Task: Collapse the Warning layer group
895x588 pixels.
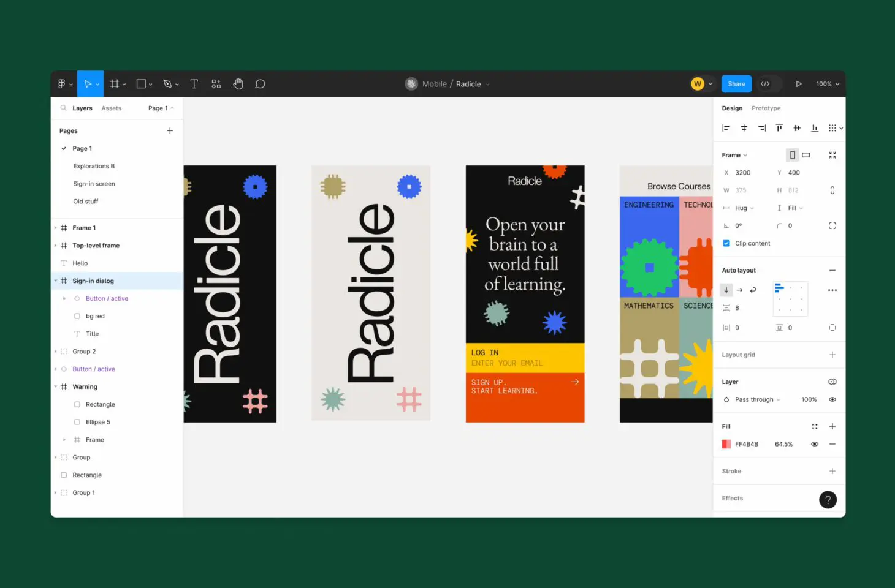Action: [x=56, y=387]
